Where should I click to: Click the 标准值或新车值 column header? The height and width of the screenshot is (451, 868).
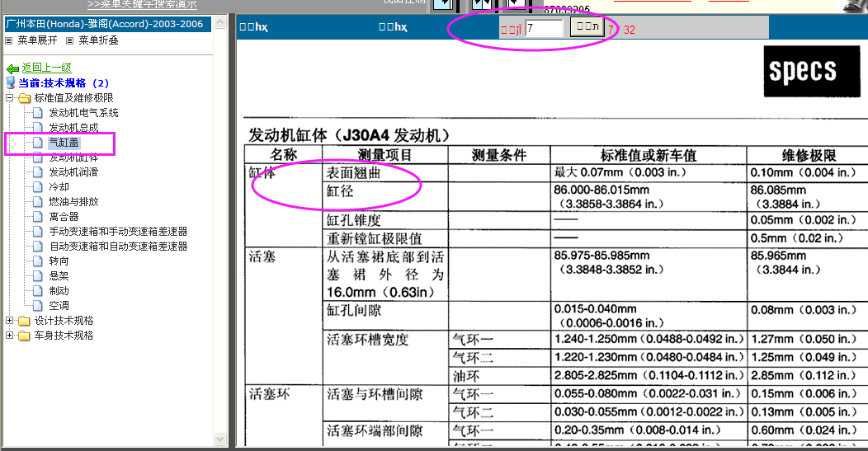649,156
